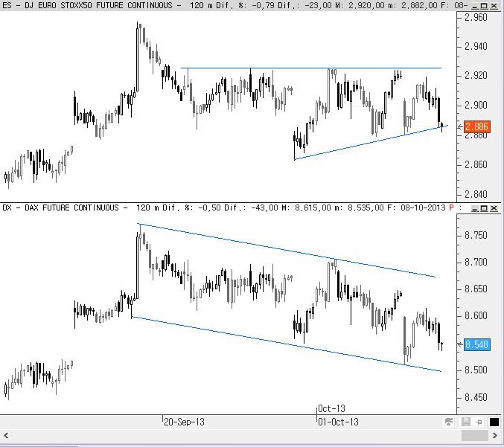Toggle the pushpin icon in bottom toolbar
Viewport: 504px width, 447px height.
(x=479, y=422)
